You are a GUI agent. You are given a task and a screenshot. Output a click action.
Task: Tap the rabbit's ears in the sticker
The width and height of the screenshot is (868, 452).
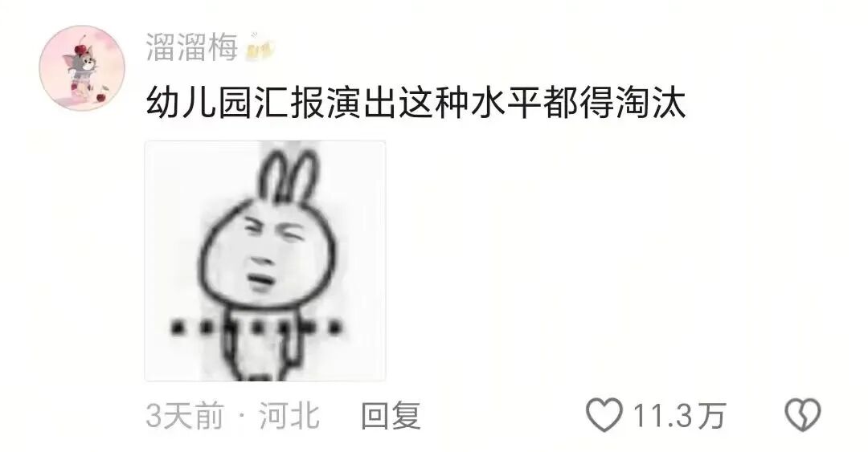(289, 174)
